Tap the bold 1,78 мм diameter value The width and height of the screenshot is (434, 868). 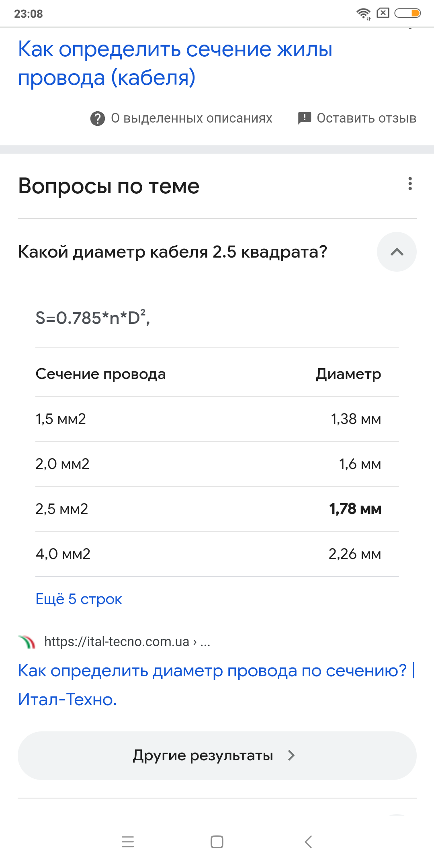(x=355, y=509)
